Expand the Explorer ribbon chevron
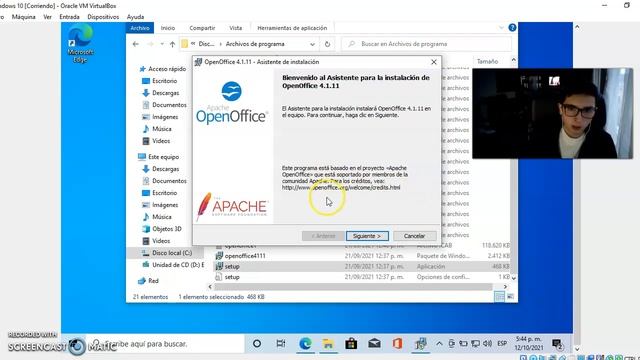 pos(501,28)
